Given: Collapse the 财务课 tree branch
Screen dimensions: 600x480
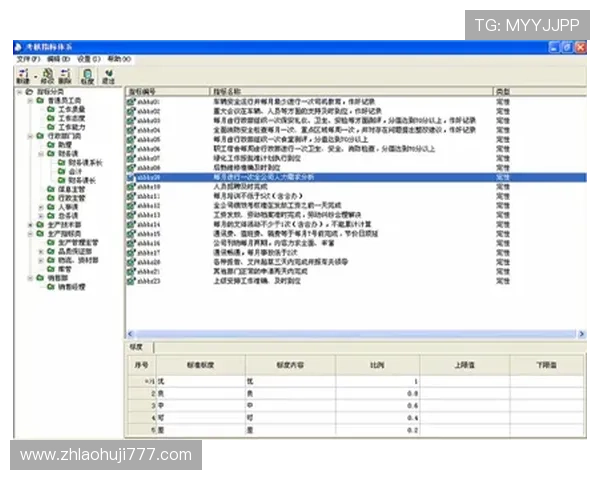Looking at the screenshot, I should pos(41,154).
